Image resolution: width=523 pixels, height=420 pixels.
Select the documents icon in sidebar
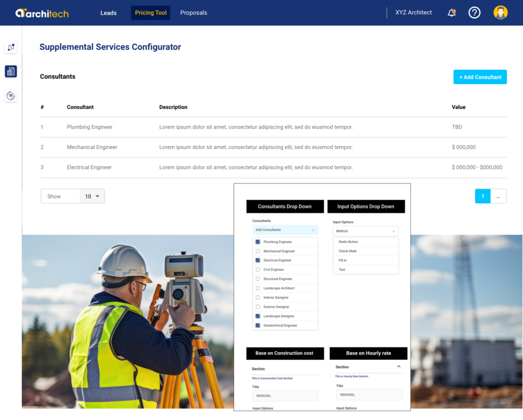[x=11, y=72]
